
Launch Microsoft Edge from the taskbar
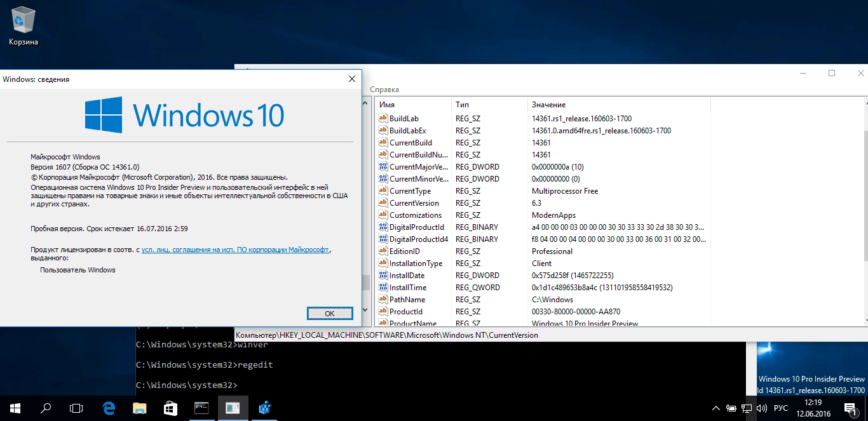coord(109,408)
